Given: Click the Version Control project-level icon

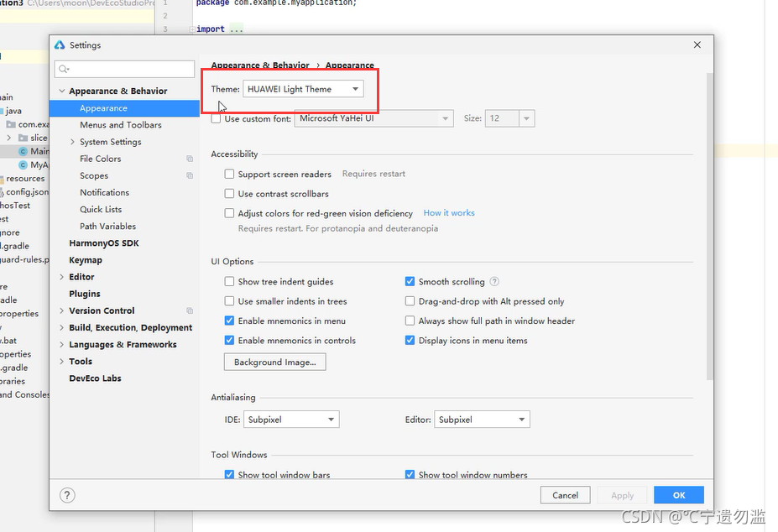Looking at the screenshot, I should [x=190, y=310].
